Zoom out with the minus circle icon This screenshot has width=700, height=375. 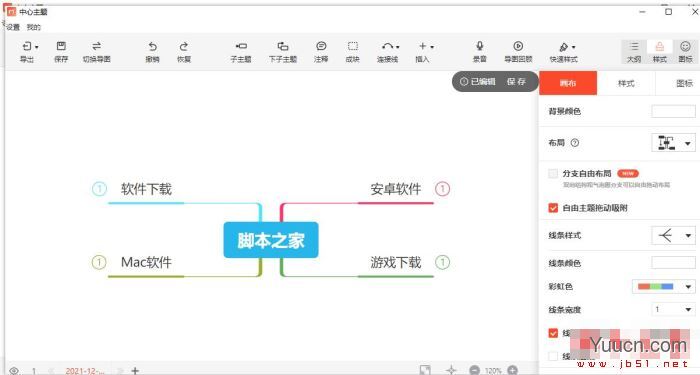tap(475, 370)
